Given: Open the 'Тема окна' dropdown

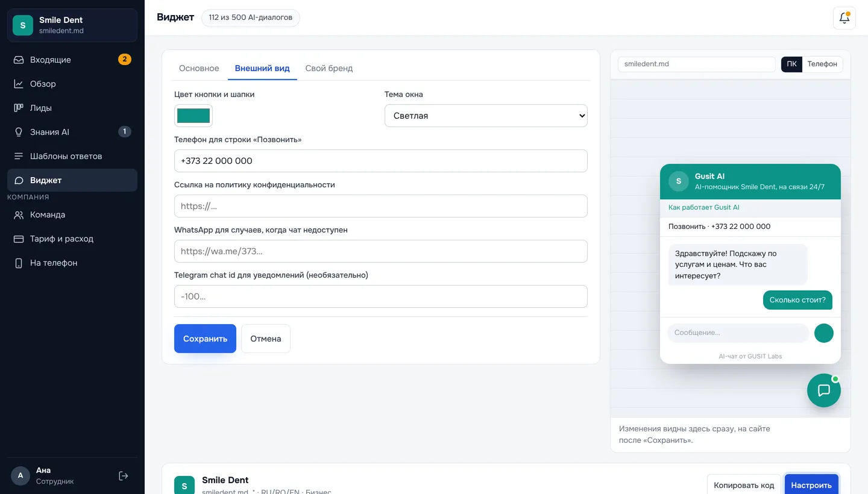Looking at the screenshot, I should pos(486,116).
